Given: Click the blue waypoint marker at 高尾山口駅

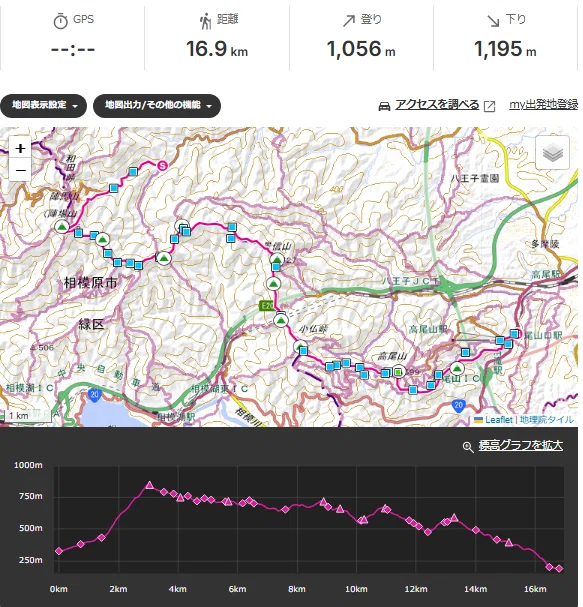Looking at the screenshot, I should click(514, 333).
